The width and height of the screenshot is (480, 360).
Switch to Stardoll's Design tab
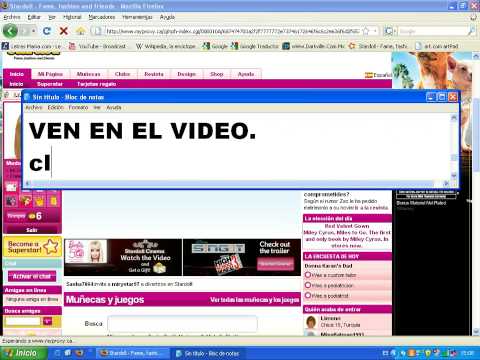186,74
